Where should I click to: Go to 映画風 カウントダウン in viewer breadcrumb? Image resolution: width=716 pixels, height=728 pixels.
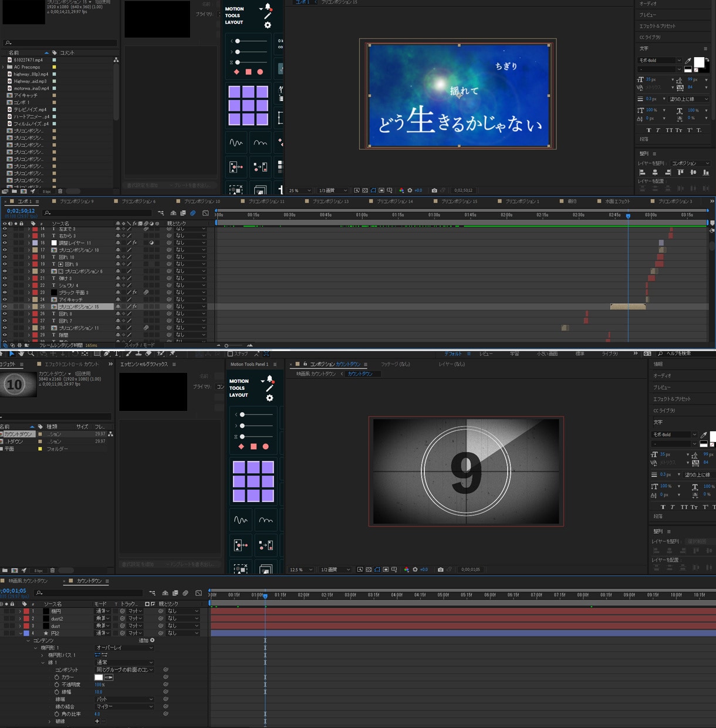(x=316, y=374)
